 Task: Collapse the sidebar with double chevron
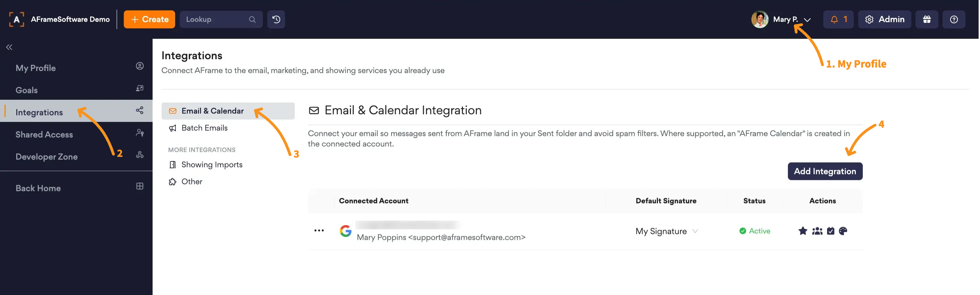click(9, 47)
